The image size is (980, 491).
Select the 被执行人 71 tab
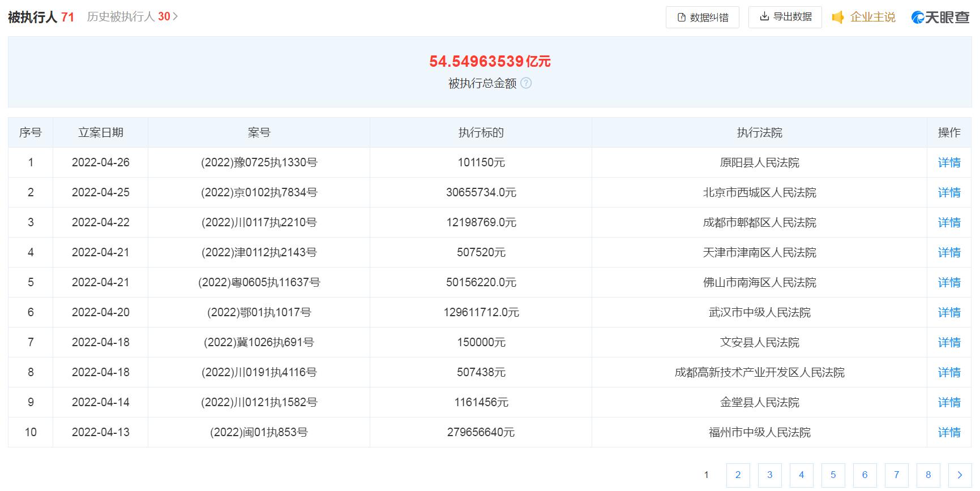(x=41, y=17)
